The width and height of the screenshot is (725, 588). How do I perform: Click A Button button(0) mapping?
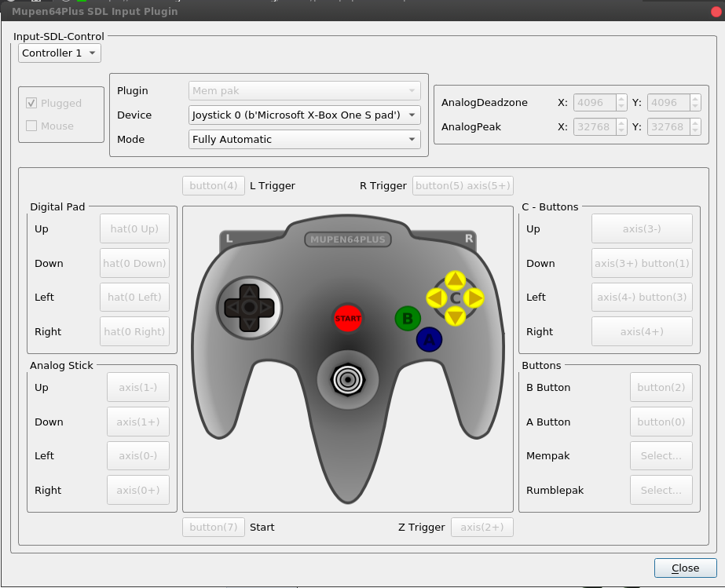661,422
